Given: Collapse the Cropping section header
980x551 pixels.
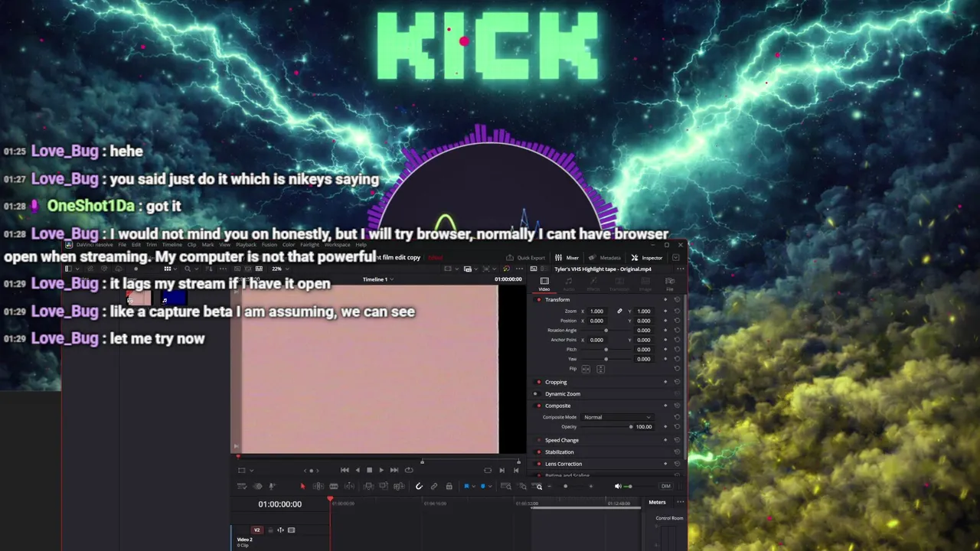Looking at the screenshot, I should 556,382.
